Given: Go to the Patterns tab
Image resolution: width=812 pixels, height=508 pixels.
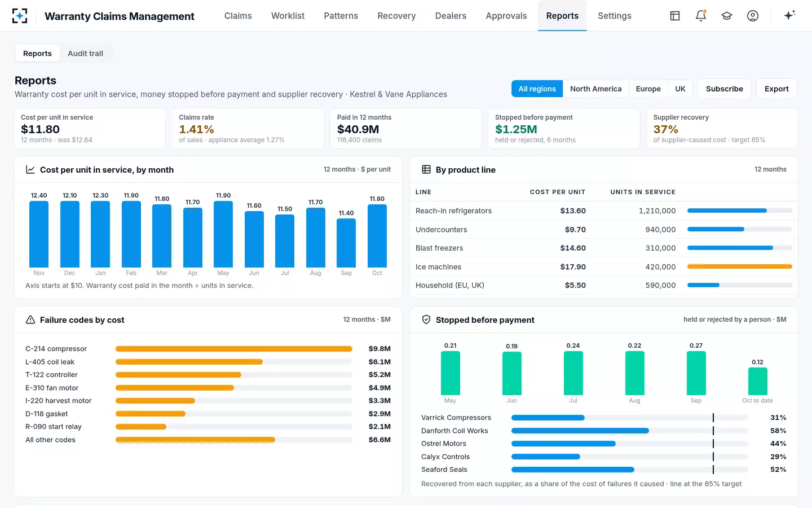Looking at the screenshot, I should coord(341,16).
